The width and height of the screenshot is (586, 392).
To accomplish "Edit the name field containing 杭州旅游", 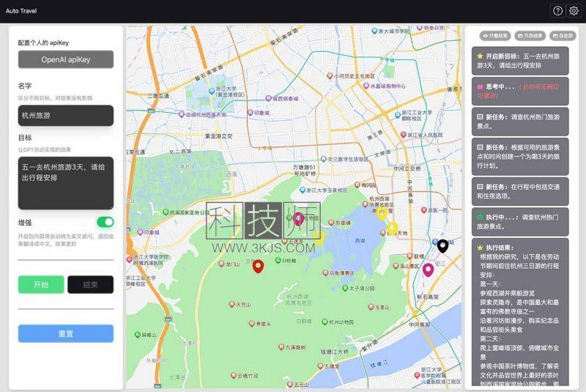I will tap(66, 116).
